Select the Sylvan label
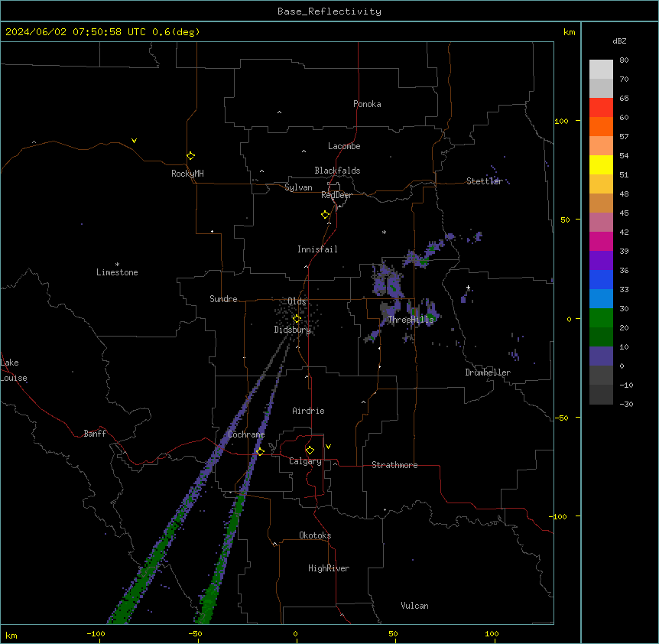This screenshot has width=659, height=644. 298,187
